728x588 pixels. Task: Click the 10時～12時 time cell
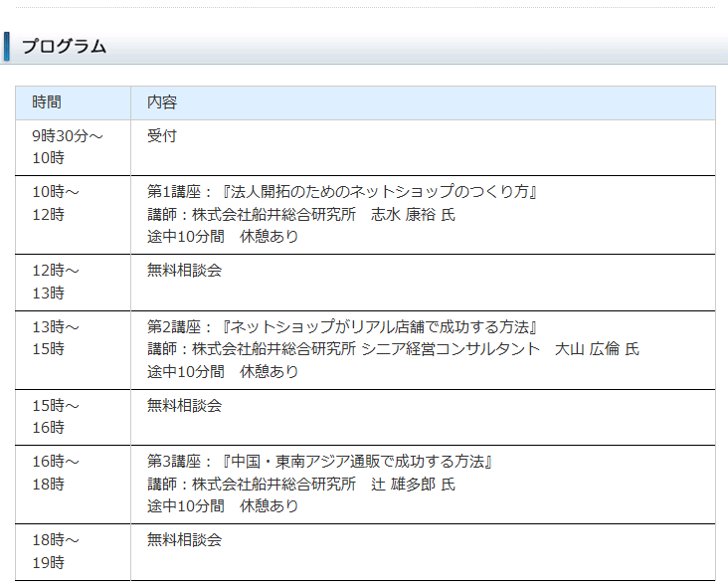[x=73, y=215]
